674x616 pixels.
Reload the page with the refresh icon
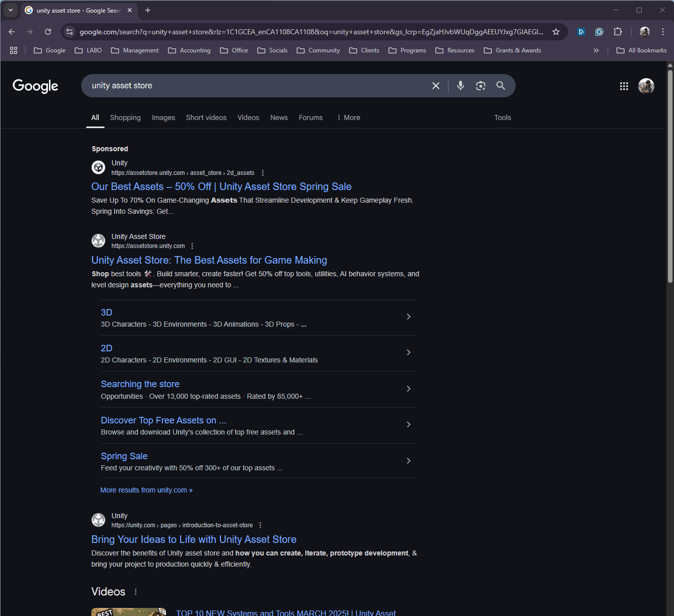[48, 32]
